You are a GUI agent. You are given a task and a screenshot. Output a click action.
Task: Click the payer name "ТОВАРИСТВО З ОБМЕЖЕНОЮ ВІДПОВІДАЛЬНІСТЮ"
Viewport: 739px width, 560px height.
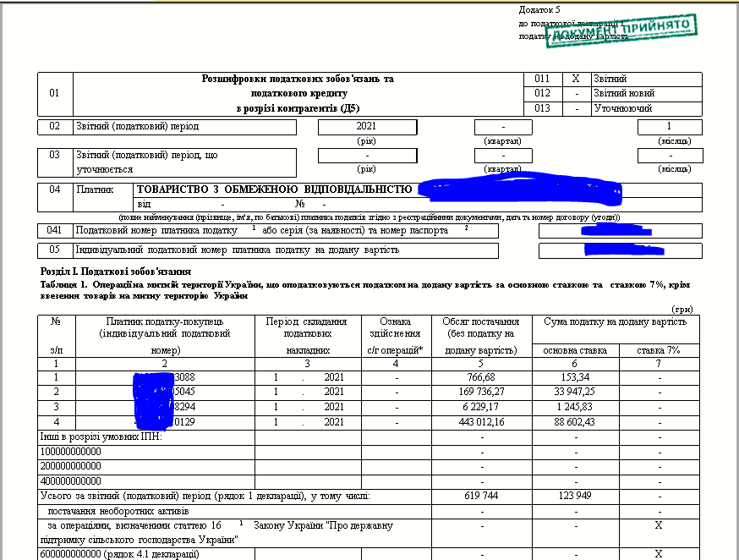(274, 190)
